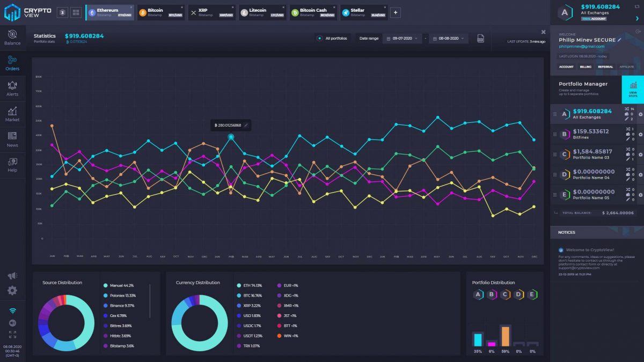This screenshot has height=362, width=644.
Task: Select the Orders icon in the sidebar
Action: click(12, 62)
